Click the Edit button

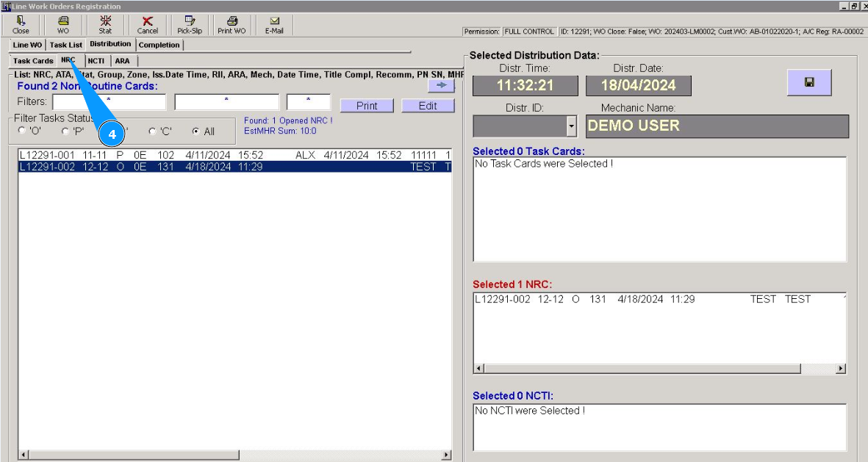(428, 106)
